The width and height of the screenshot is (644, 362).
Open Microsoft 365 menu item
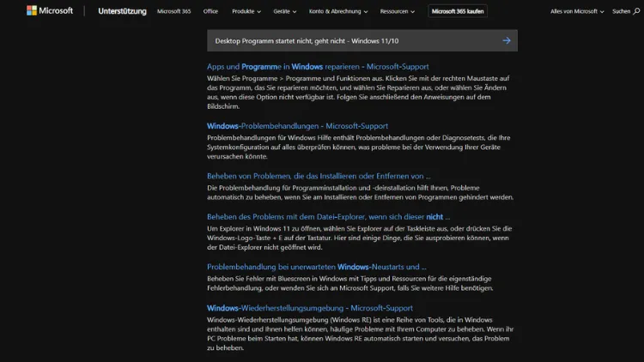click(173, 11)
